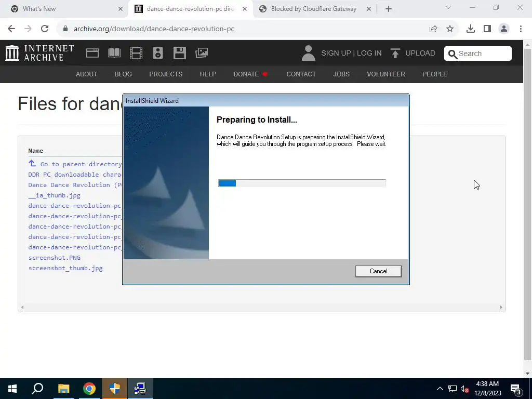The width and height of the screenshot is (532, 399).
Task: Open the Chrome profile icon
Action: tap(504, 29)
